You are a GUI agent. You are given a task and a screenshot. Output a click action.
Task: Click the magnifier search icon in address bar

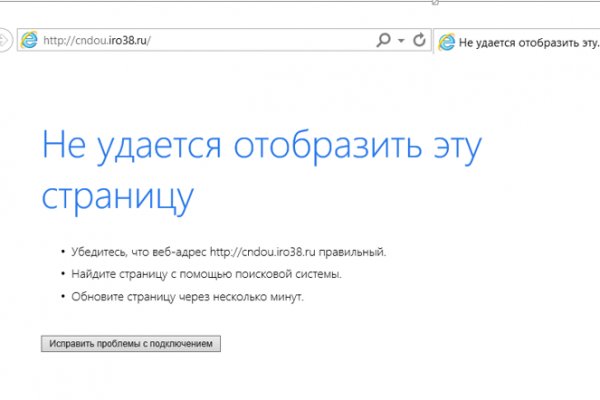(383, 41)
